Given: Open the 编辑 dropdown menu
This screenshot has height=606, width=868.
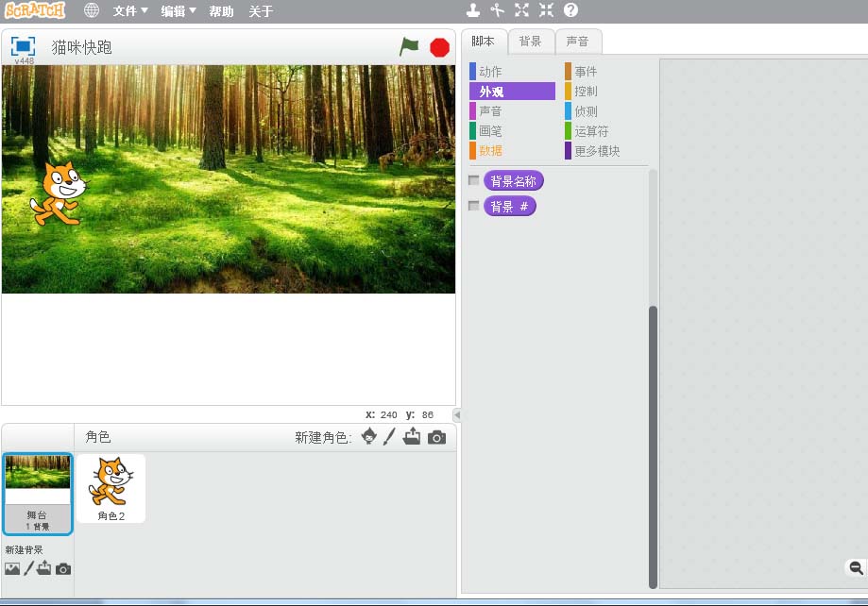Looking at the screenshot, I should 179,11.
